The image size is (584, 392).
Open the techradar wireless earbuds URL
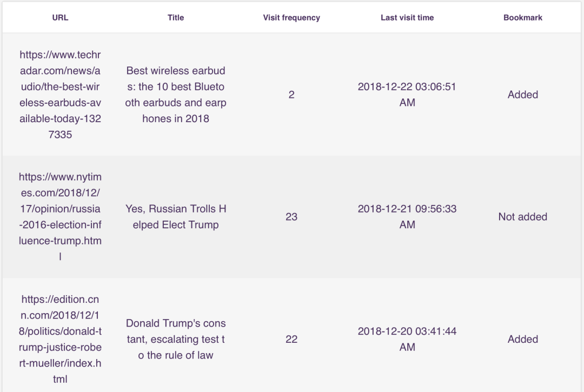tap(60, 95)
